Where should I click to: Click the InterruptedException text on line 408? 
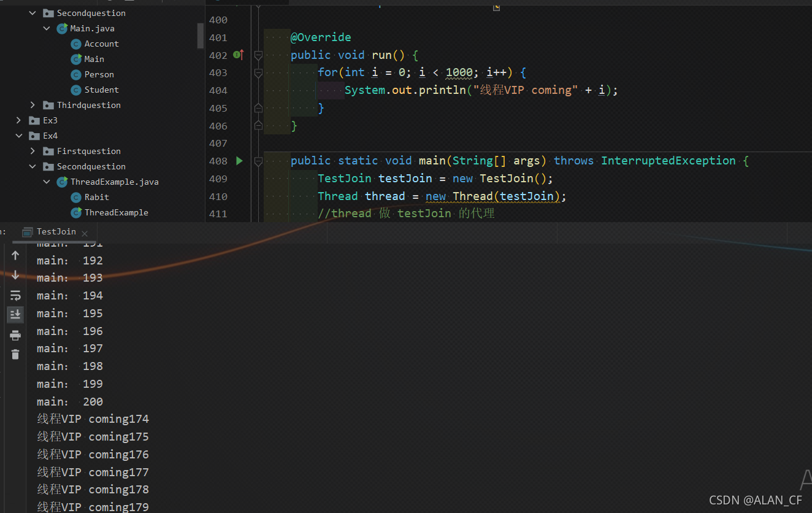point(668,161)
